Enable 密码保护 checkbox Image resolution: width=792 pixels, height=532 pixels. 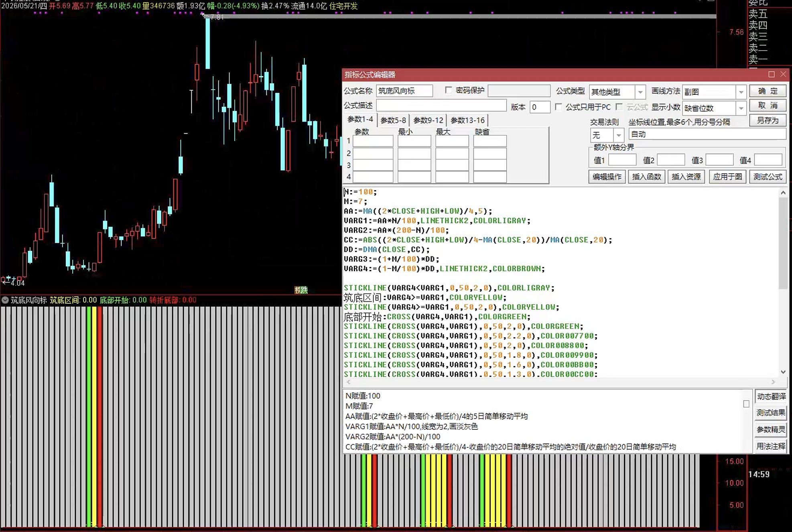click(449, 90)
